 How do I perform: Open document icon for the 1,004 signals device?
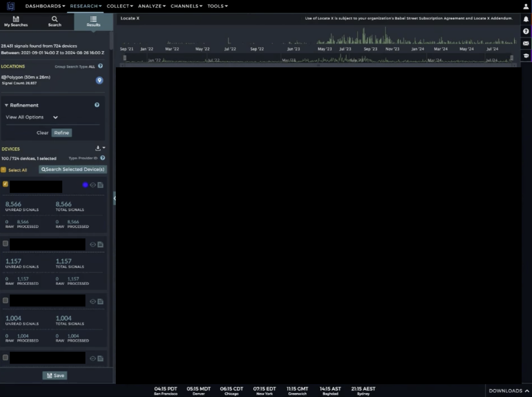pyautogui.click(x=100, y=302)
